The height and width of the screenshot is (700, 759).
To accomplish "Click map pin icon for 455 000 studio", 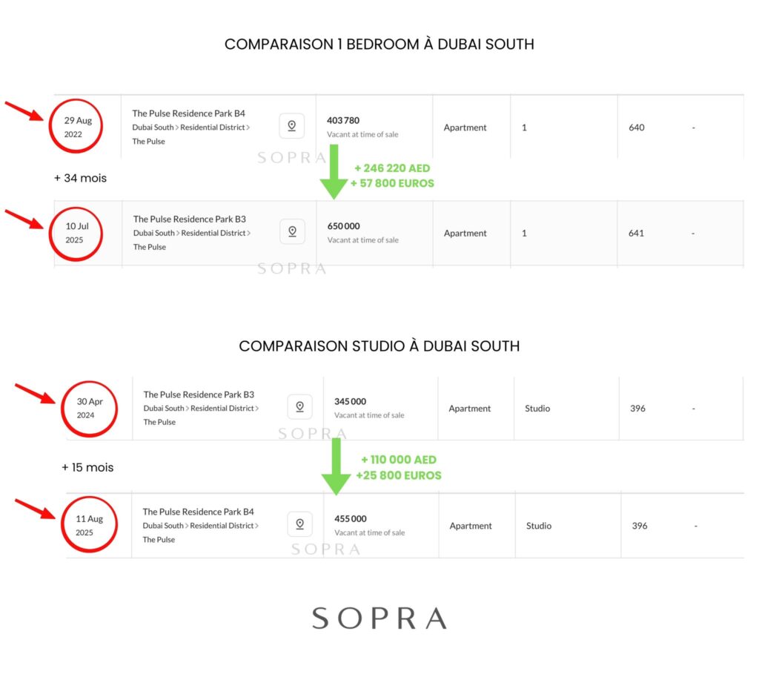I will click(x=299, y=524).
